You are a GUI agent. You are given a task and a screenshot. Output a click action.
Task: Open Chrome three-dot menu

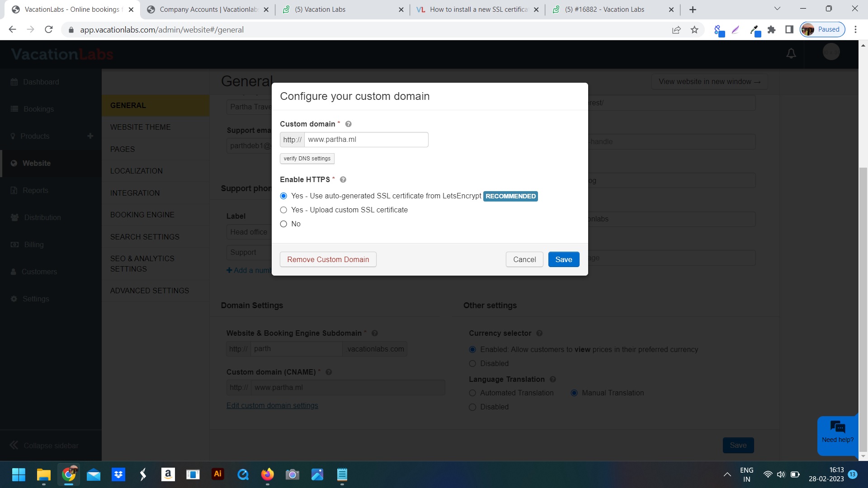pos(855,30)
